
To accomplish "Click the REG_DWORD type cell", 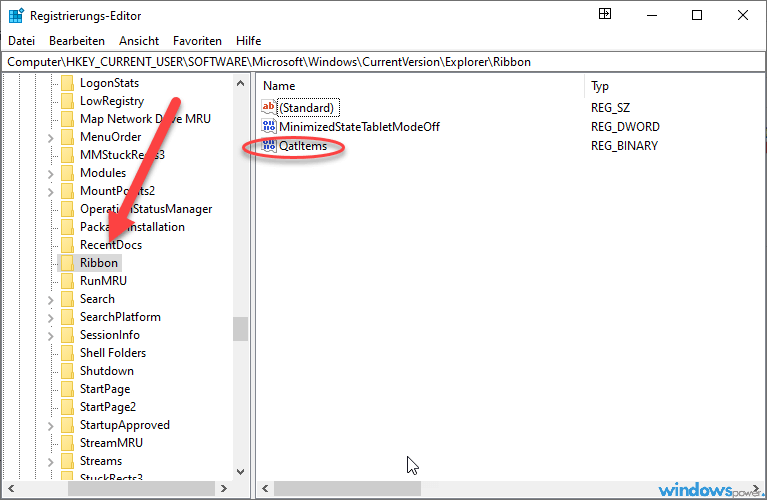I will click(x=625, y=127).
